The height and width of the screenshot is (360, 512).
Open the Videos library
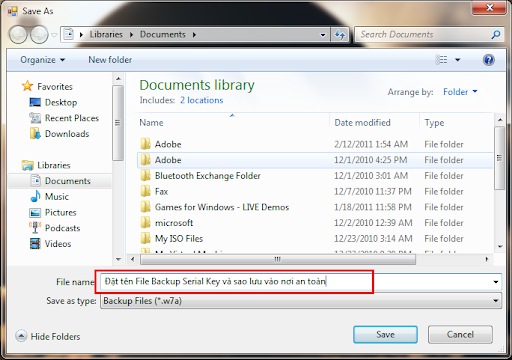[58, 244]
